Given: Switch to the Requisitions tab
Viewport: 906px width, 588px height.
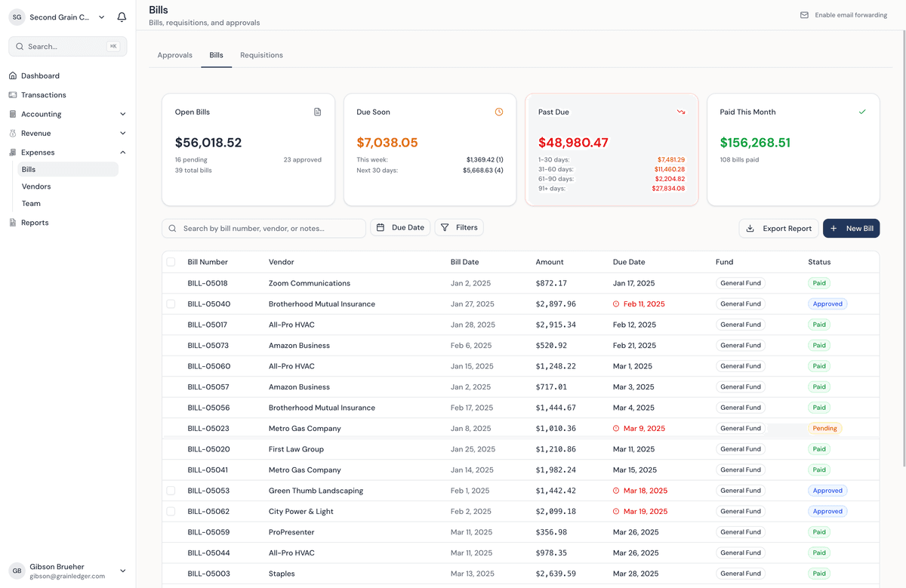Looking at the screenshot, I should click(261, 55).
